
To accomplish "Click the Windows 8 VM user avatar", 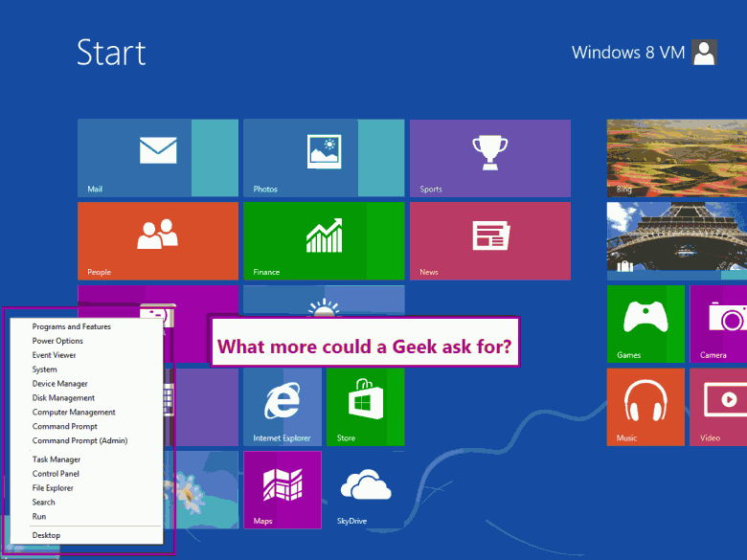I will coord(704,52).
